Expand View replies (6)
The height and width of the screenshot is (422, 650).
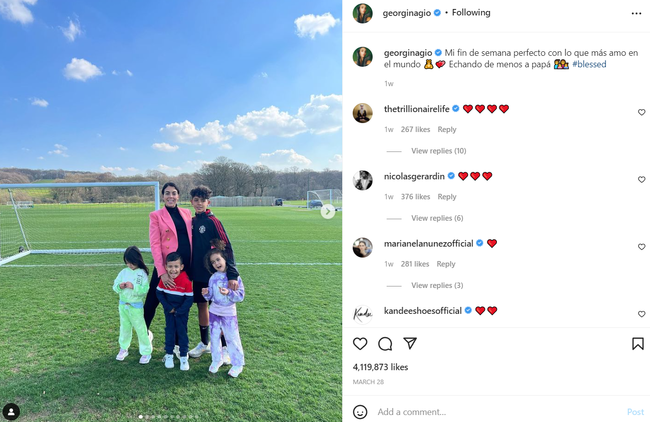point(437,218)
